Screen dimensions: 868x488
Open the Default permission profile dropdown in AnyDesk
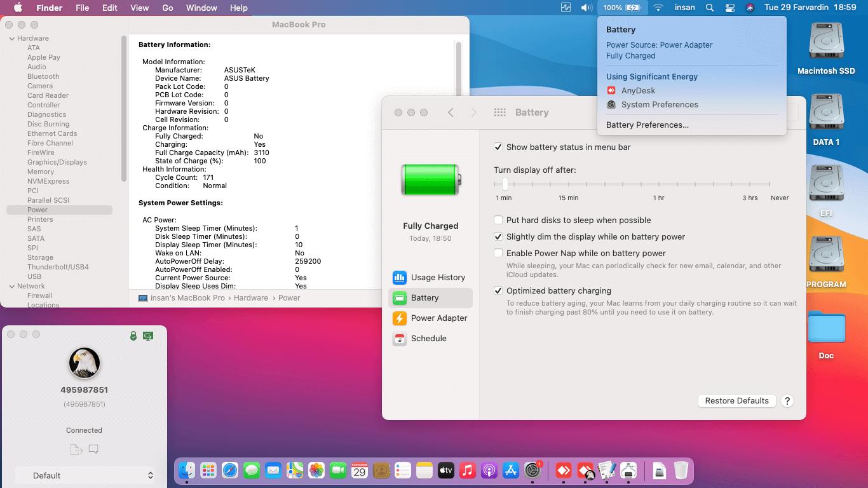pos(85,475)
